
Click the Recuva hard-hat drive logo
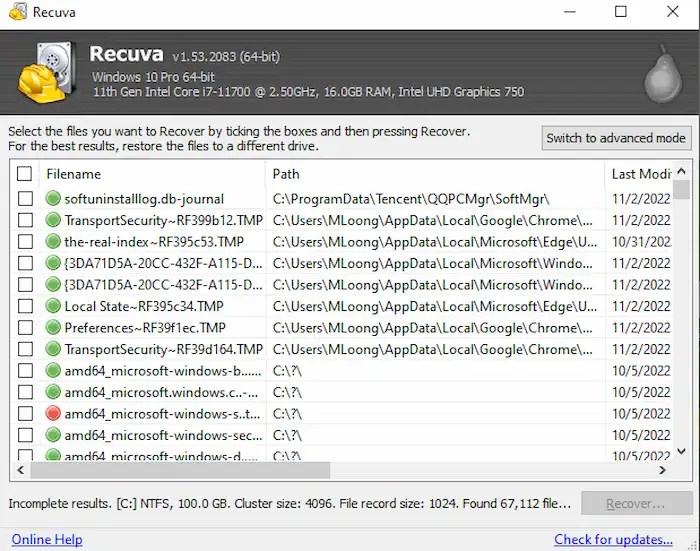[46, 71]
